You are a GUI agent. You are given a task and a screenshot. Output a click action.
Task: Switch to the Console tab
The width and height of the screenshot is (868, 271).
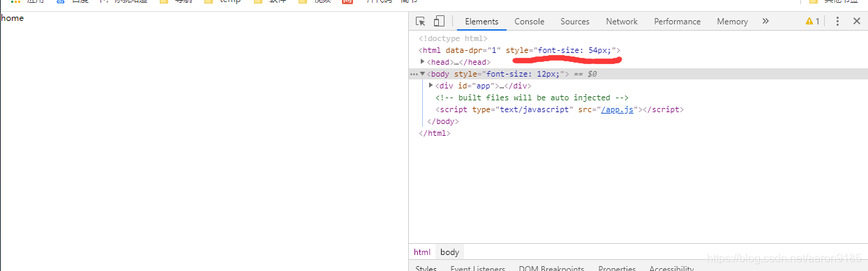[530, 22]
